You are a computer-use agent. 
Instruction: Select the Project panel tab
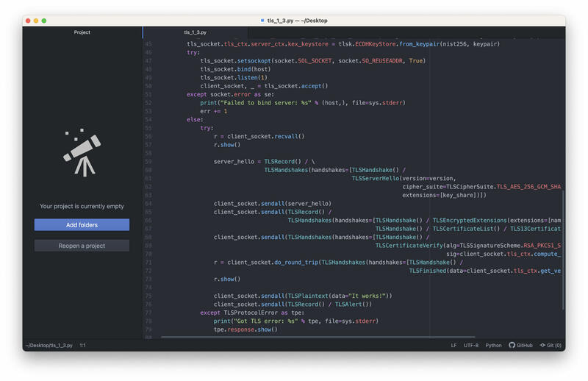pyautogui.click(x=82, y=32)
